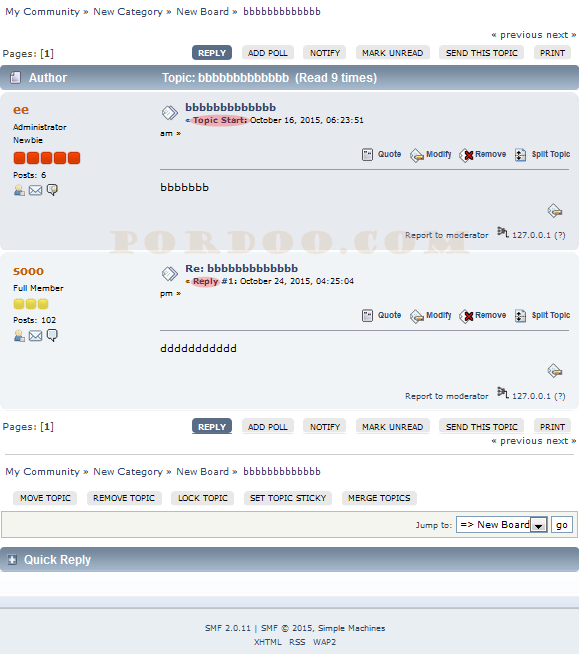Send personal message to sooo via bubble icon

coord(52,335)
